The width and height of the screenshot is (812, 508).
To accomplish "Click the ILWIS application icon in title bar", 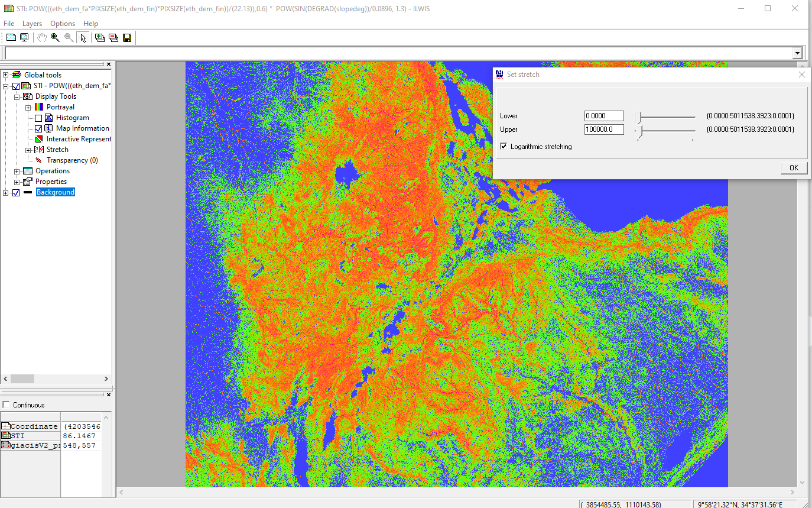I will point(8,8).
